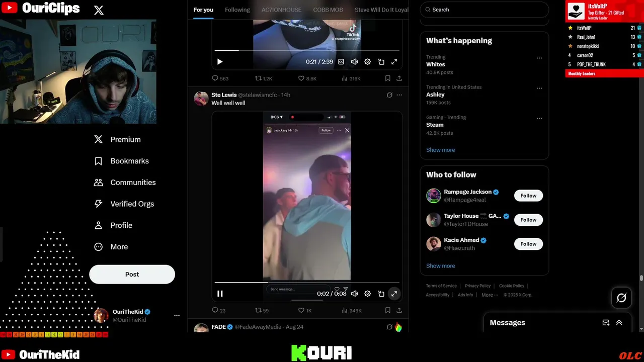The height and width of the screenshot is (362, 644).
Task: Switch to Following tab
Action: click(237, 10)
